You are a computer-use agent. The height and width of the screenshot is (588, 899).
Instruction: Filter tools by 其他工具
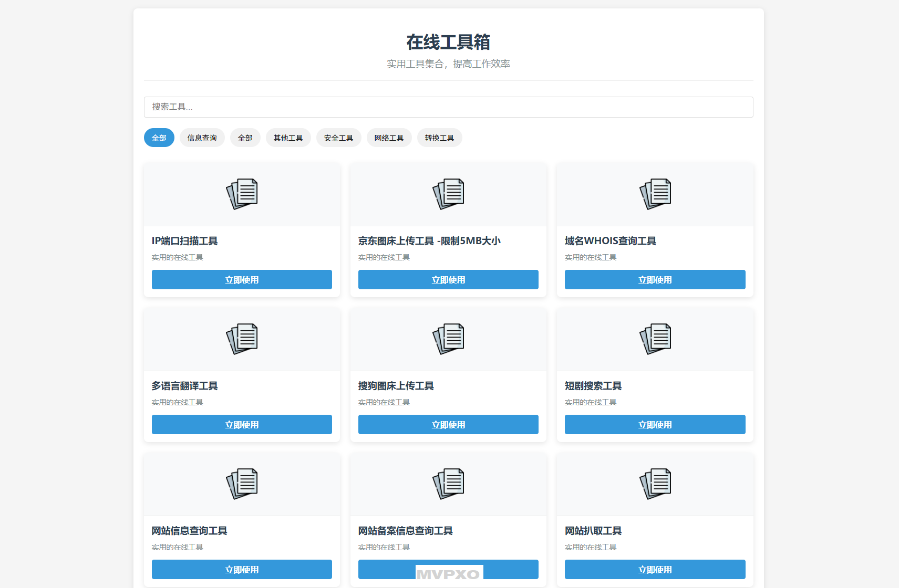[x=288, y=138]
